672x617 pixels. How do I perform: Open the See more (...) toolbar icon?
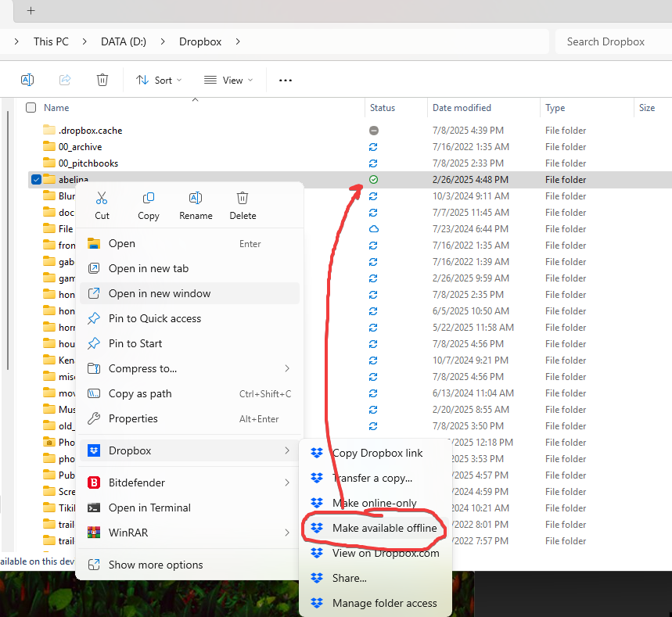(x=285, y=80)
